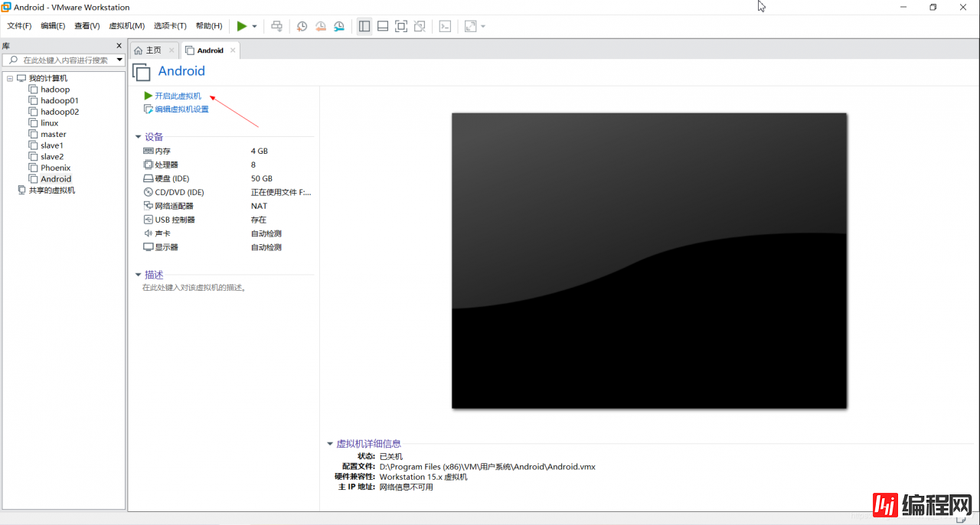Open the 帮助(H) menu
The height and width of the screenshot is (525, 980).
click(209, 26)
